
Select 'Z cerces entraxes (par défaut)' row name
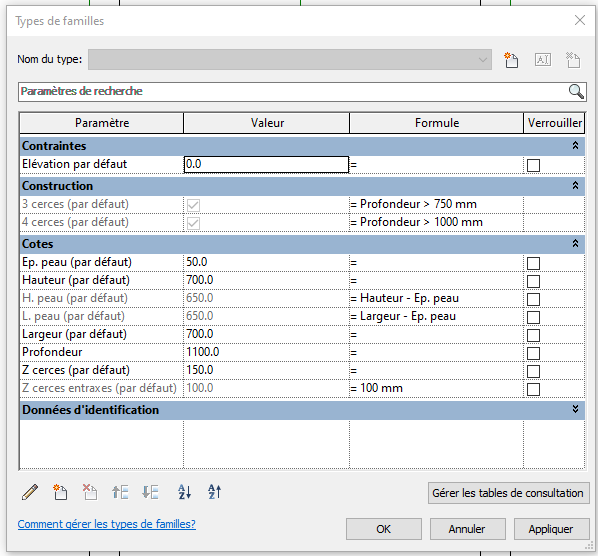(x=99, y=388)
